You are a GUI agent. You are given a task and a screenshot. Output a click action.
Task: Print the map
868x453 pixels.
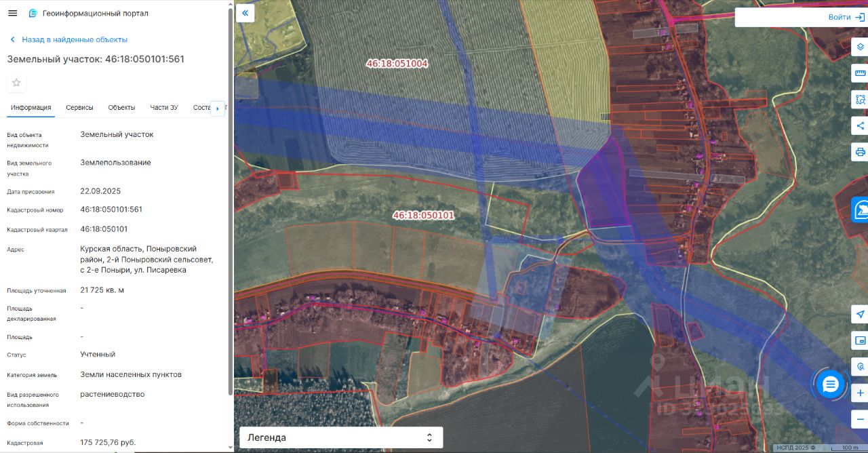860,152
